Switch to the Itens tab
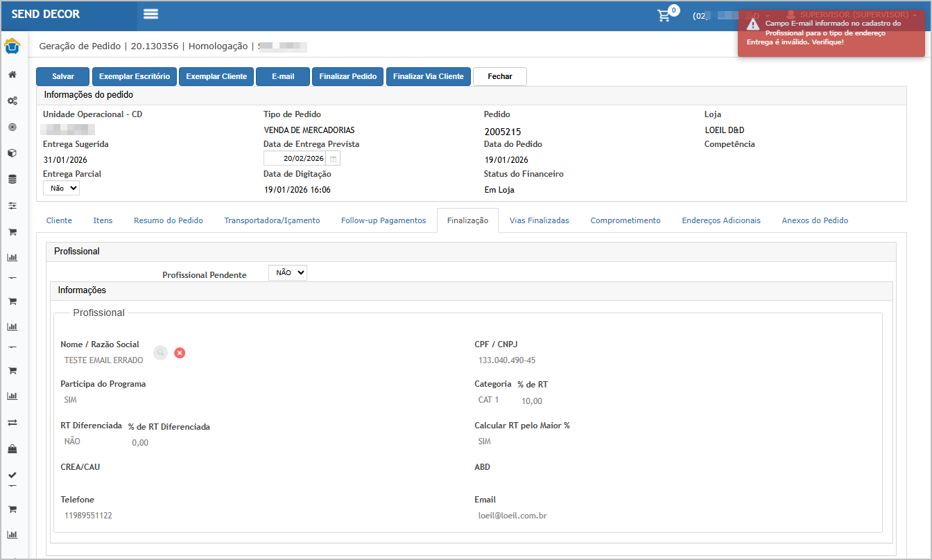The width and height of the screenshot is (932, 560). coord(103,220)
